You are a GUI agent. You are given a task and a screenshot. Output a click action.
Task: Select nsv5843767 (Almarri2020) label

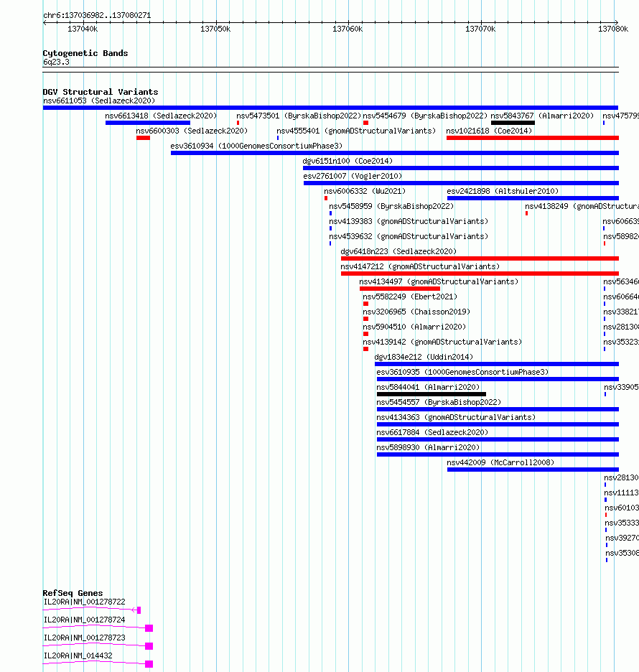click(542, 116)
